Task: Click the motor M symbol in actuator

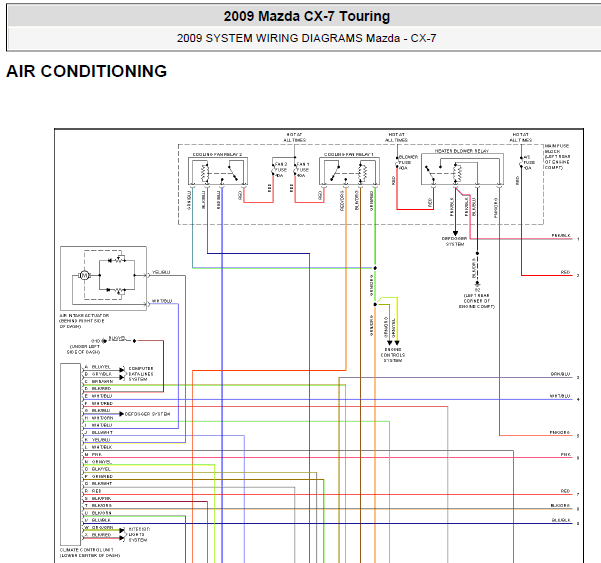Action: 84,275
